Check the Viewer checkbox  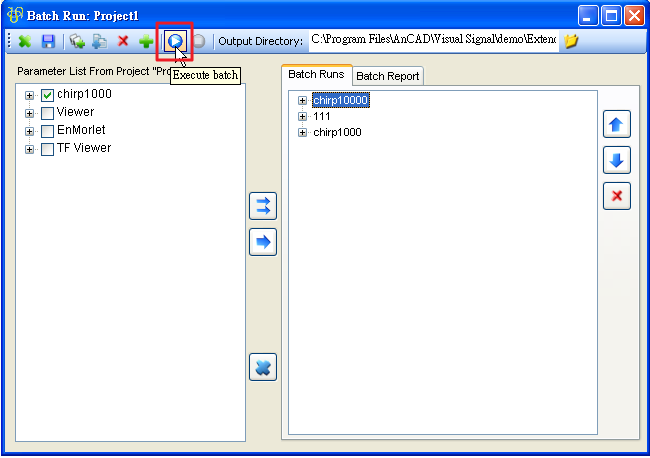coord(47,113)
